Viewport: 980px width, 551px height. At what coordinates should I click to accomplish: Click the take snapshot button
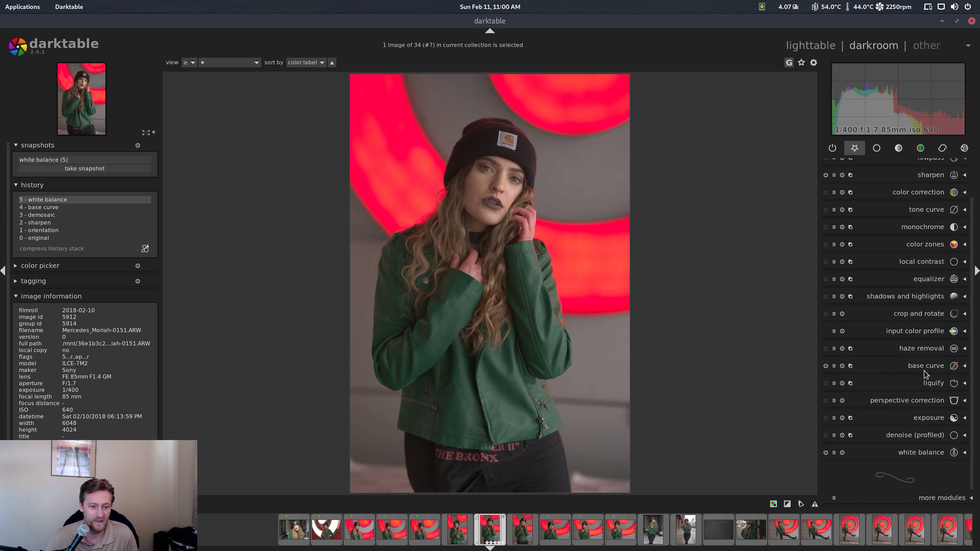click(84, 168)
